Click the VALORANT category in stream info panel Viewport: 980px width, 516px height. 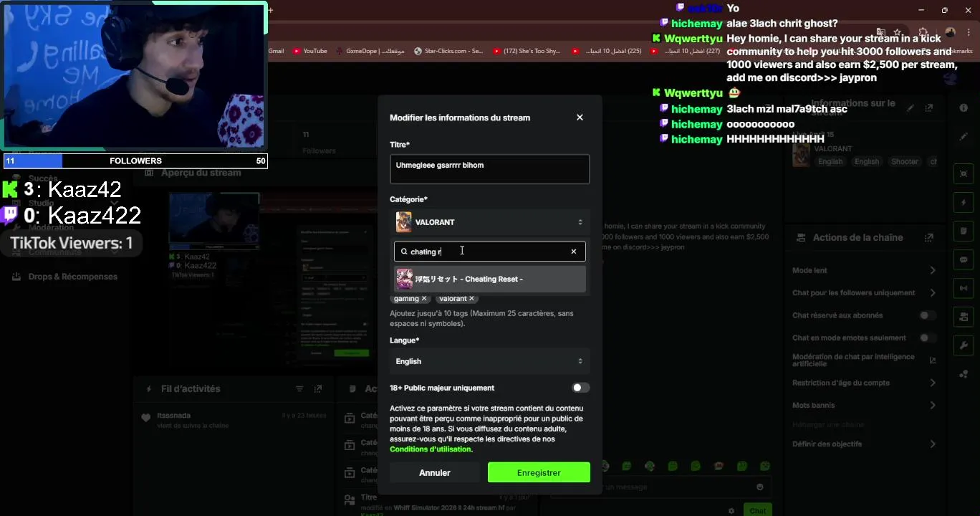pyautogui.click(x=833, y=148)
